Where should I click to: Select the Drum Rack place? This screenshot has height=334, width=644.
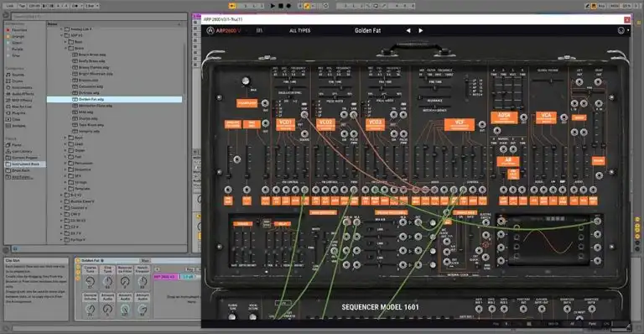20,170
